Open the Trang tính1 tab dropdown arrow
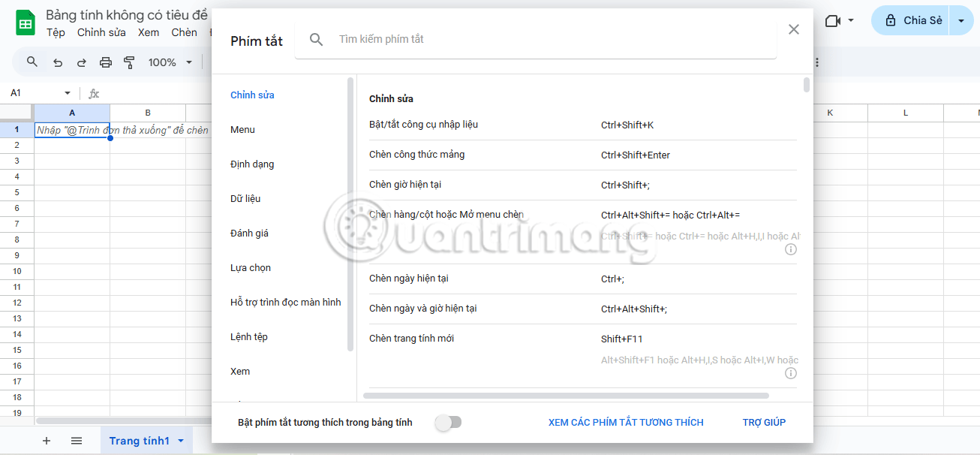The height and width of the screenshot is (455, 980). [x=179, y=441]
